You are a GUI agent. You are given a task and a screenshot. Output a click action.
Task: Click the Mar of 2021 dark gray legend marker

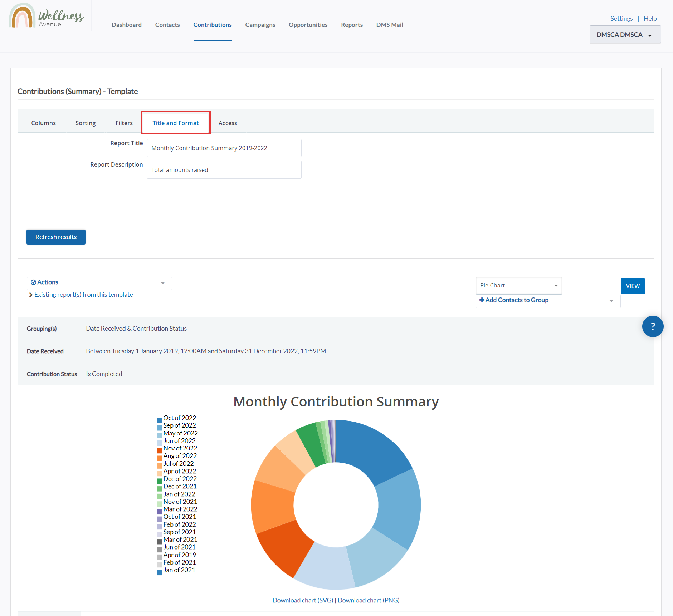click(160, 542)
